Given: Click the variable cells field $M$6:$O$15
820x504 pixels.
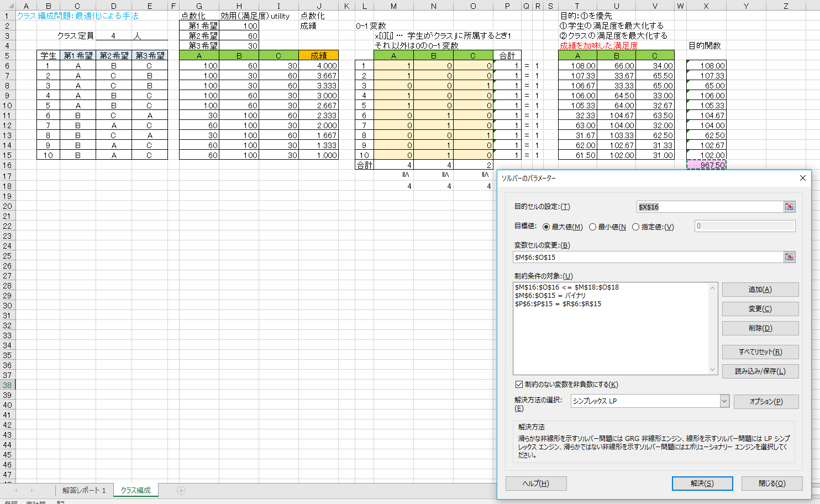Looking at the screenshot, I should tap(648, 257).
